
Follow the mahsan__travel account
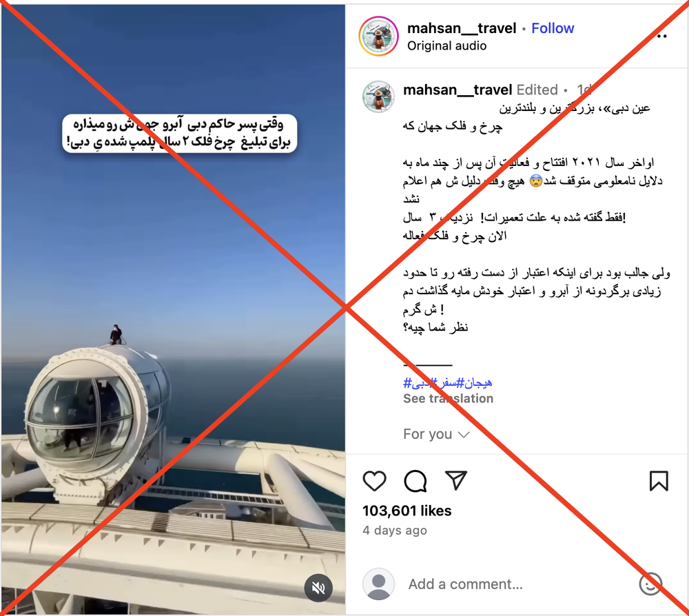tap(553, 28)
